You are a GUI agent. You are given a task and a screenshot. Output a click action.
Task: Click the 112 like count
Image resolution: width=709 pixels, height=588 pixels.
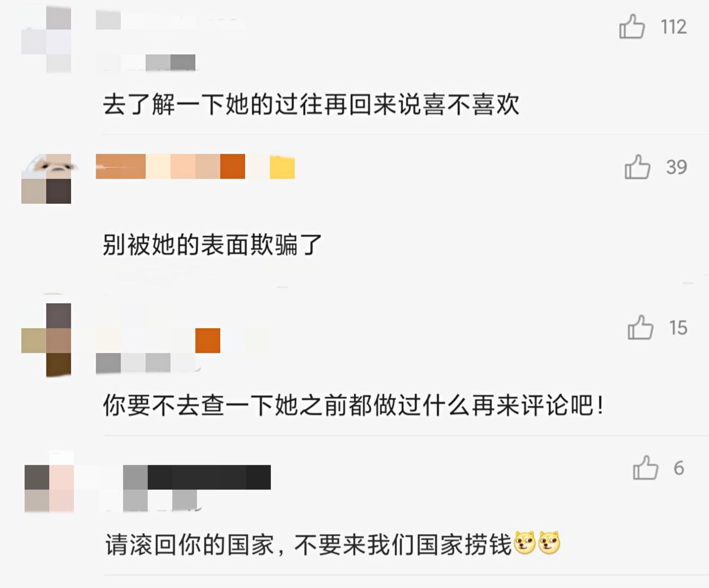pos(674,27)
